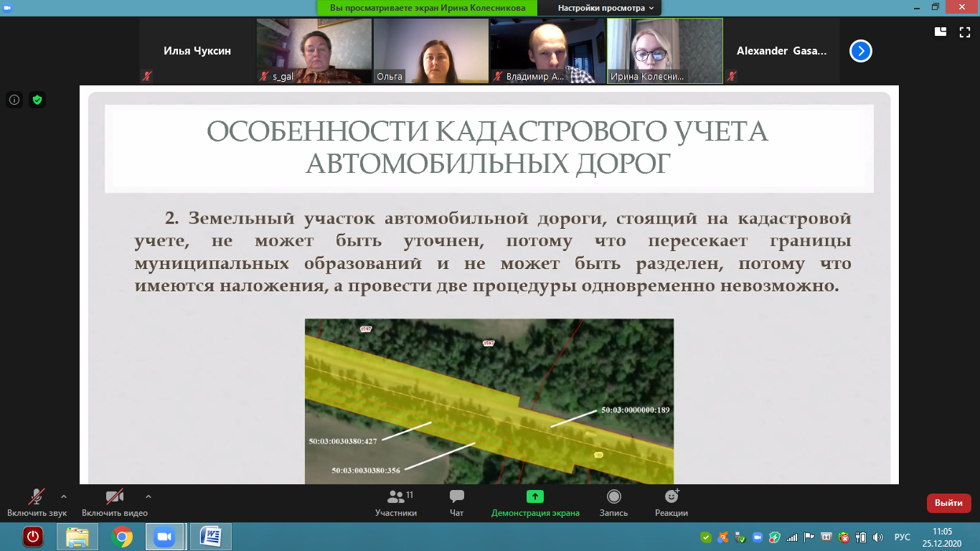Screen dimensions: 980x551
Task: Click Zoom taskbar button
Action: (165, 536)
